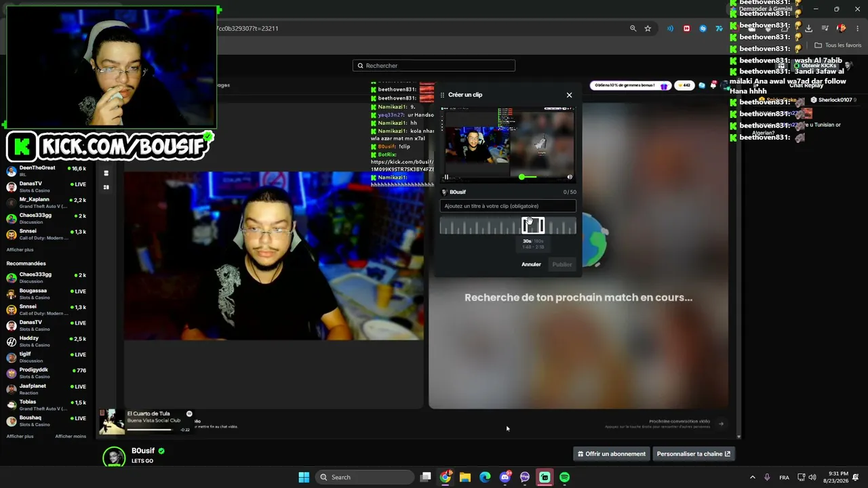Open Task View on the taskbar
The width and height of the screenshot is (868, 488).
pyautogui.click(x=425, y=477)
